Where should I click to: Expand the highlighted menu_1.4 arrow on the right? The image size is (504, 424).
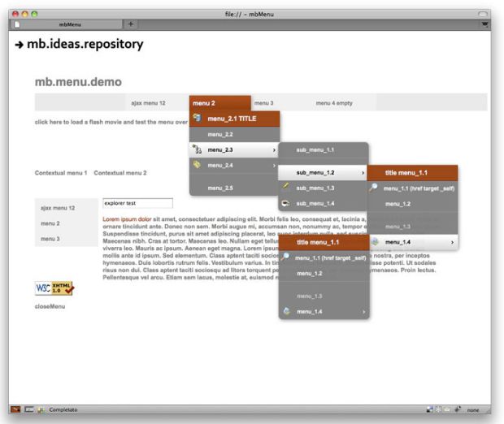452,242
